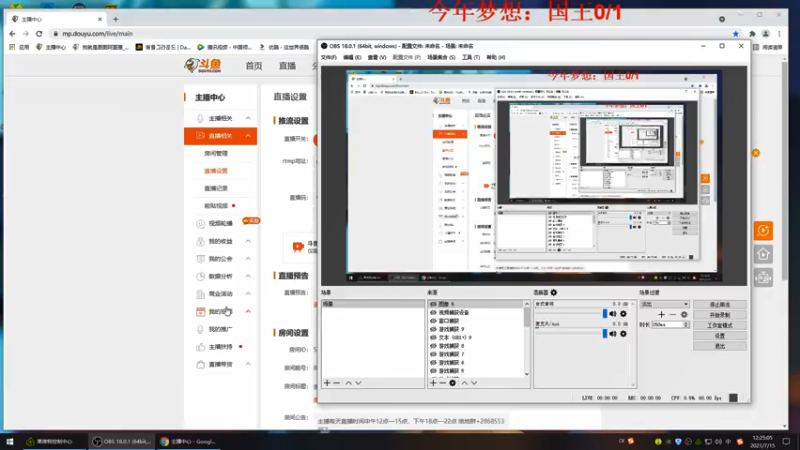Open the Chrome extensions puzzle icon
Image resolution: width=800 pixels, height=450 pixels.
point(752,34)
